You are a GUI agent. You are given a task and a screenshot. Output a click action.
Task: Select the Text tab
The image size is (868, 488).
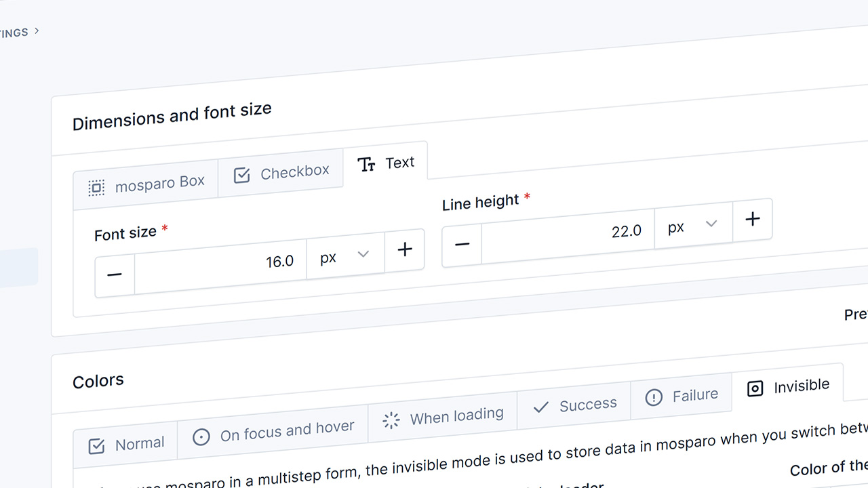385,163
